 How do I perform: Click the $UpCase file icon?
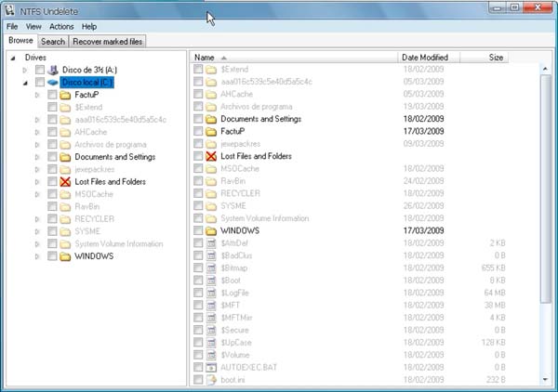click(x=211, y=343)
